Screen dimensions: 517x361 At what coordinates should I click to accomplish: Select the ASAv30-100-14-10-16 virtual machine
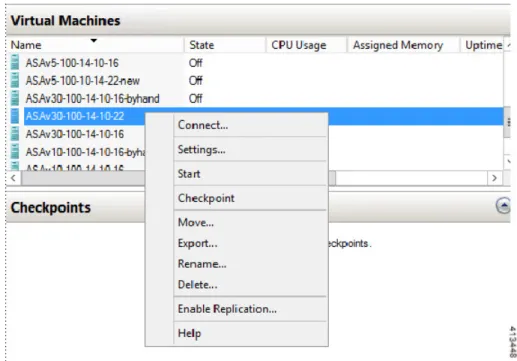75,134
